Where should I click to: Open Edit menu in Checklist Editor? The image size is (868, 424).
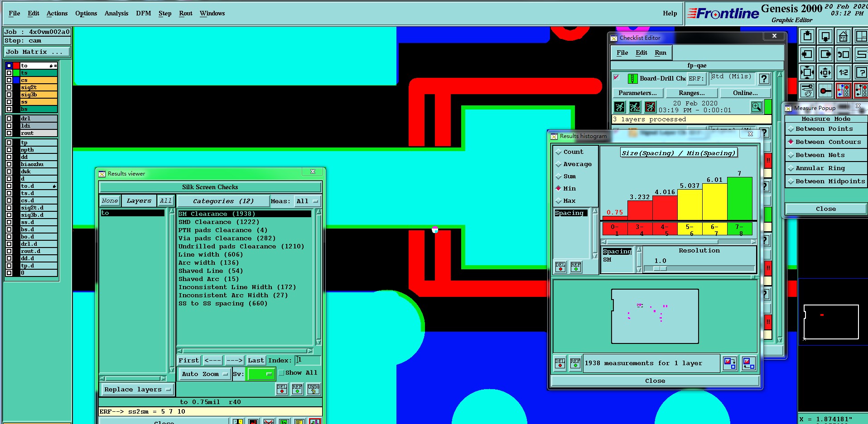tap(641, 53)
